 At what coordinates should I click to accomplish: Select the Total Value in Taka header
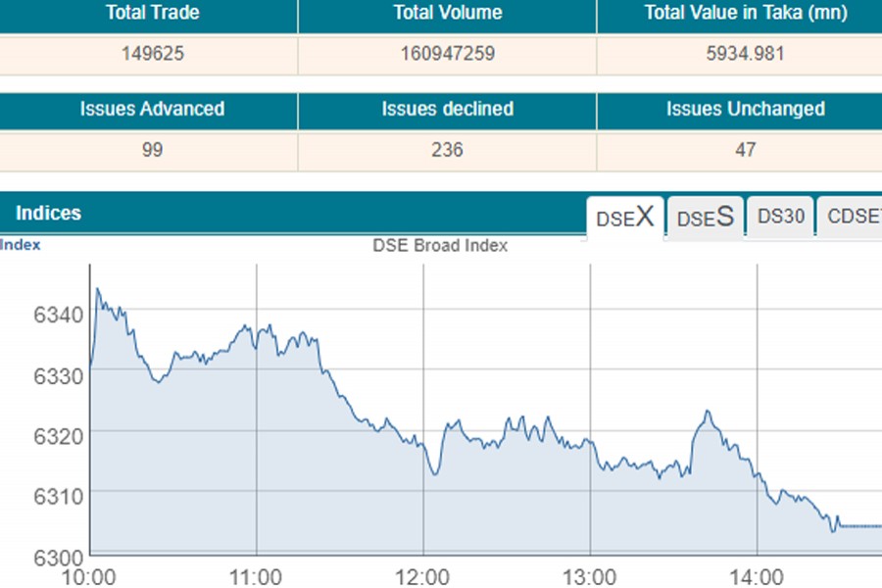pyautogui.click(x=745, y=14)
